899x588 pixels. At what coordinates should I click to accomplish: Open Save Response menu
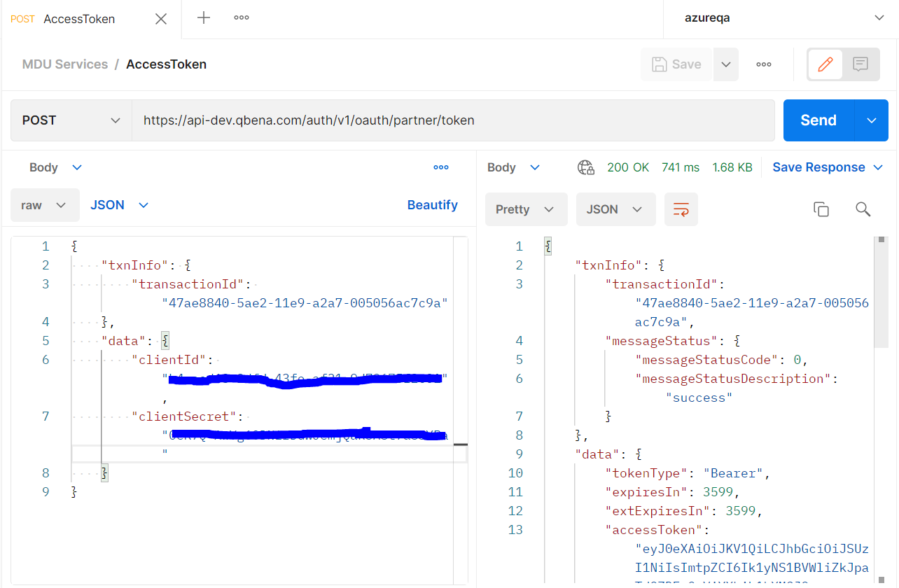[x=828, y=167]
